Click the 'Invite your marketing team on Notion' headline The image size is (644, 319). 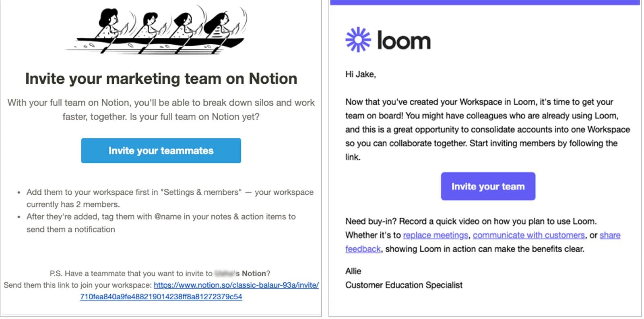[161, 78]
